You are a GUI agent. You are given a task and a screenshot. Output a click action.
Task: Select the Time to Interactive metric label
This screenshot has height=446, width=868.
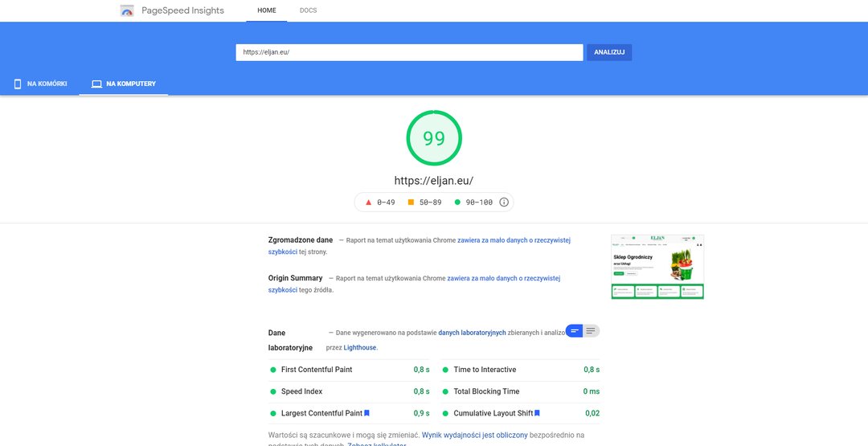point(485,370)
